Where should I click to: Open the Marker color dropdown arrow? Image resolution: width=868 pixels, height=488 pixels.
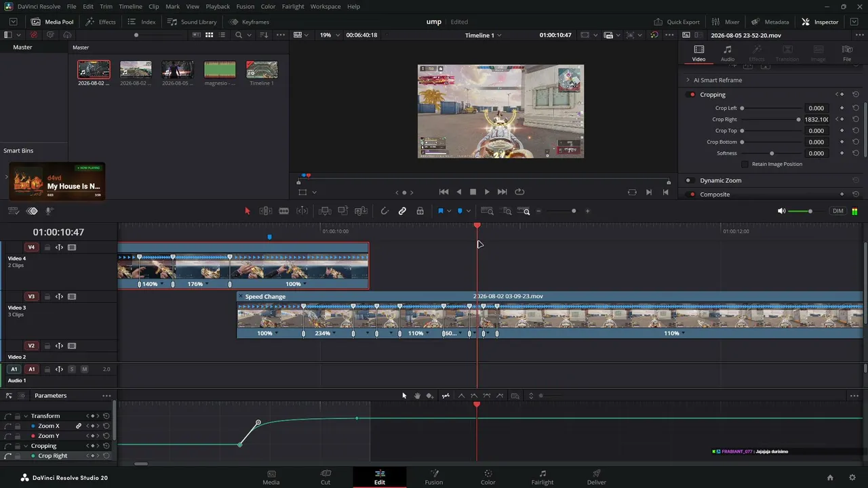(468, 211)
